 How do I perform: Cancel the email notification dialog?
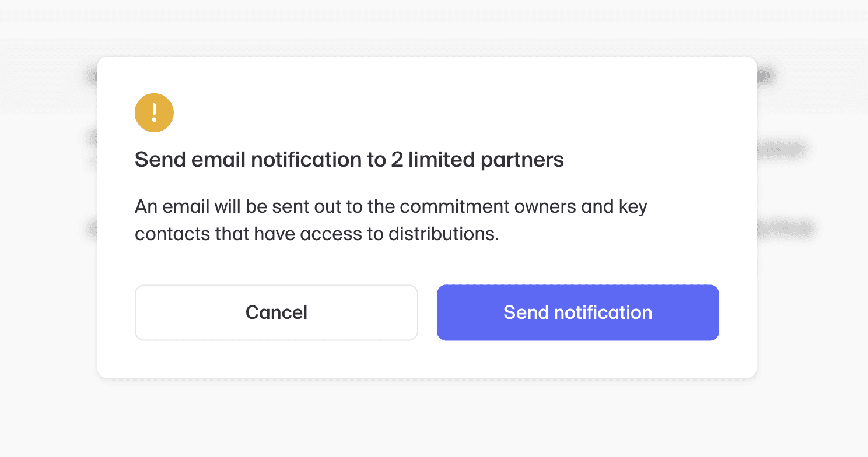click(276, 312)
